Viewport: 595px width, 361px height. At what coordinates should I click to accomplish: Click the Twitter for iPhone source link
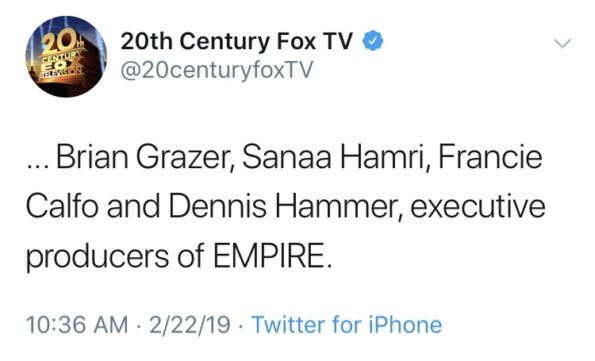coord(347,325)
